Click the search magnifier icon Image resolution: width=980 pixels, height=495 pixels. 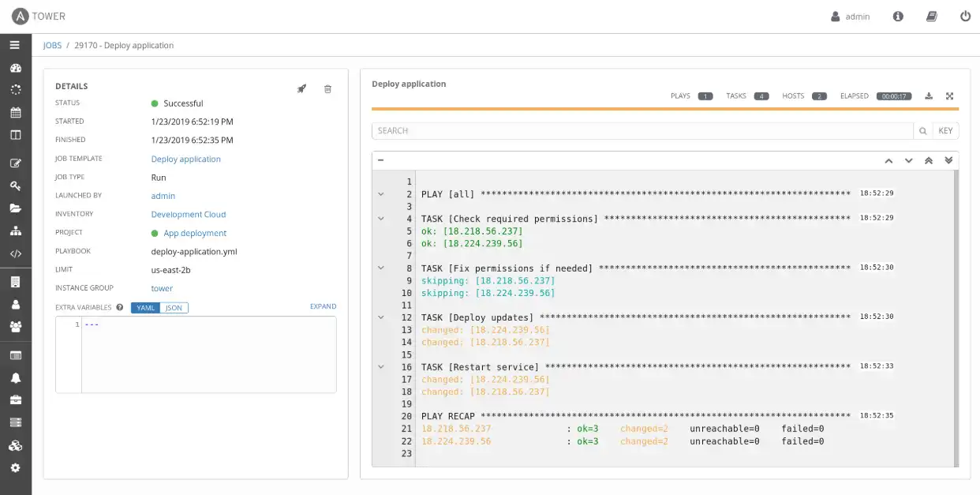(x=922, y=131)
